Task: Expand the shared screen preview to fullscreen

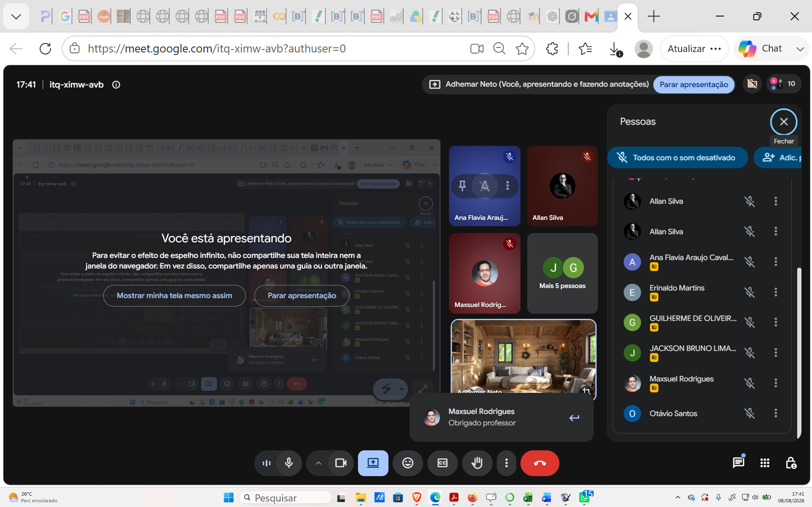Action: click(423, 389)
